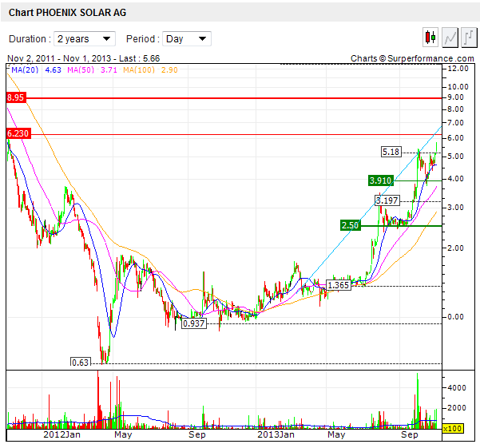
Task: Click the 5.18 price annotation box
Action: [391, 152]
